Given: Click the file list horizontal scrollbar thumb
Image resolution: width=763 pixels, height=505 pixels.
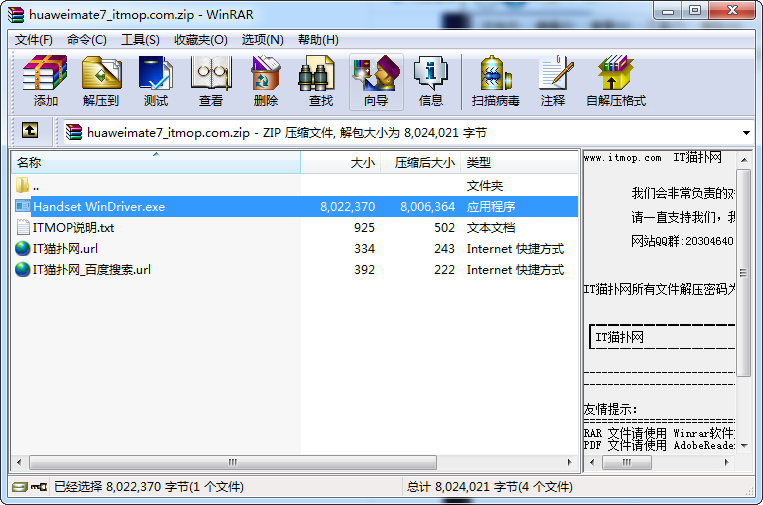Looking at the screenshot, I should tap(233, 462).
